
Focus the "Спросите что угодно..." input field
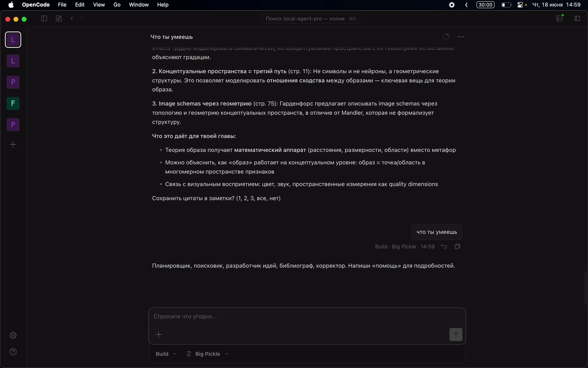(x=307, y=316)
